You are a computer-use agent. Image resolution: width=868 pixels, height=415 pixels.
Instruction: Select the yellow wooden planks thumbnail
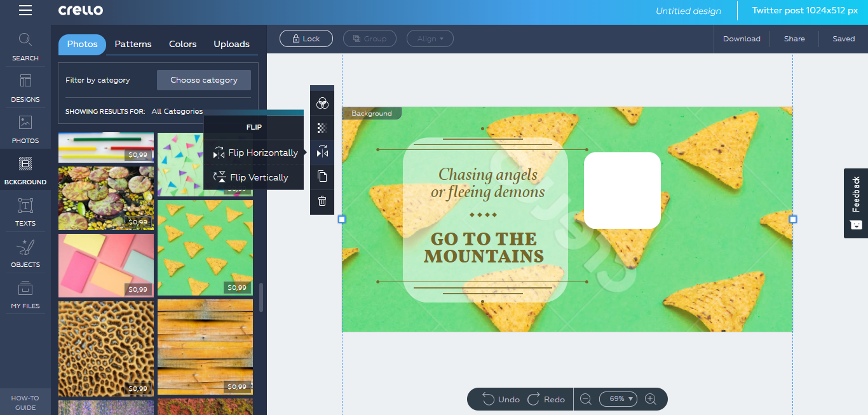205,347
